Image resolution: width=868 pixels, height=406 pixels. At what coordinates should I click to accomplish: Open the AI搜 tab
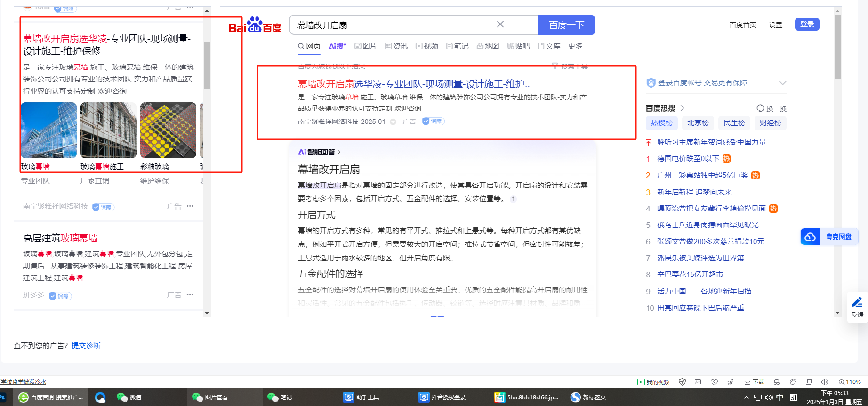tap(337, 46)
